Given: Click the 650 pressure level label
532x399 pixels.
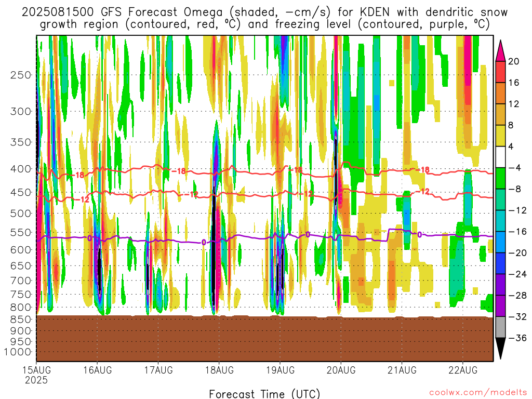Looking at the screenshot, I should pos(21,265).
